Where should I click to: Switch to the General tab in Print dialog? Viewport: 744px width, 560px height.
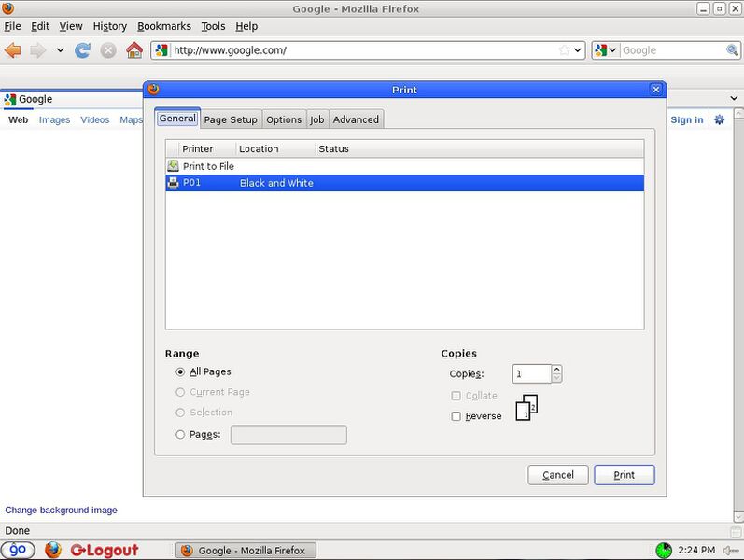point(177,119)
